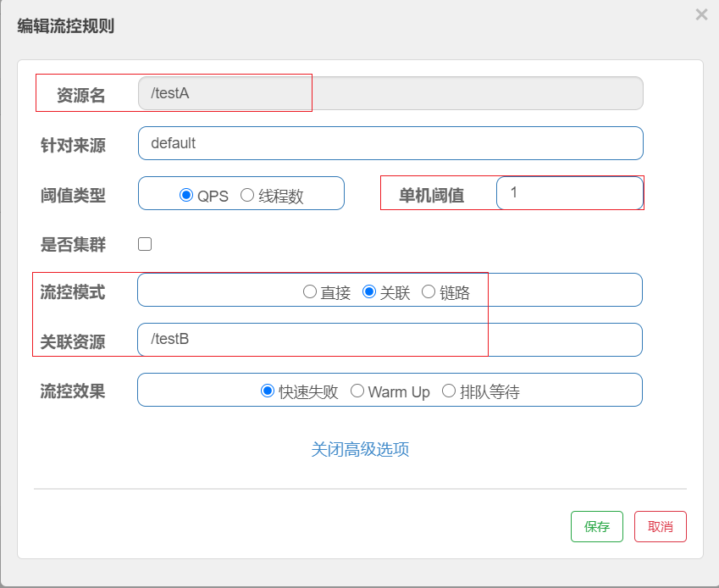
Task: Click the 关联资源 field /testB
Action: point(390,340)
